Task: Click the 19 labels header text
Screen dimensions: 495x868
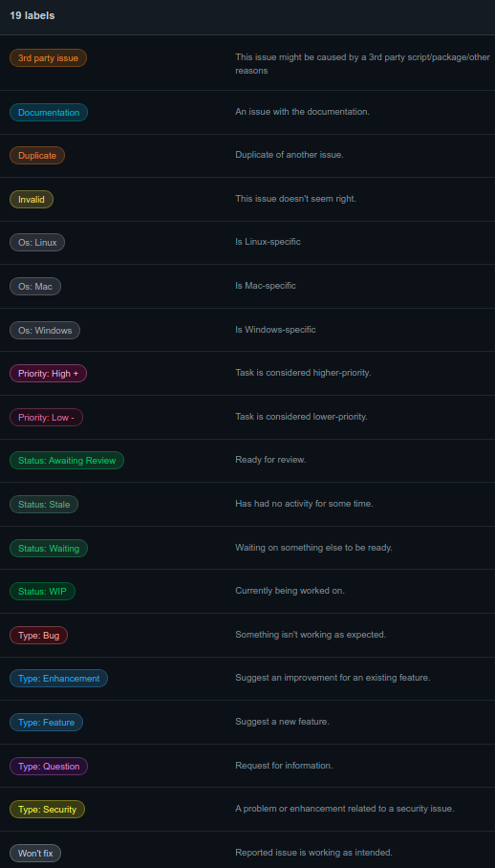Action: [x=32, y=15]
